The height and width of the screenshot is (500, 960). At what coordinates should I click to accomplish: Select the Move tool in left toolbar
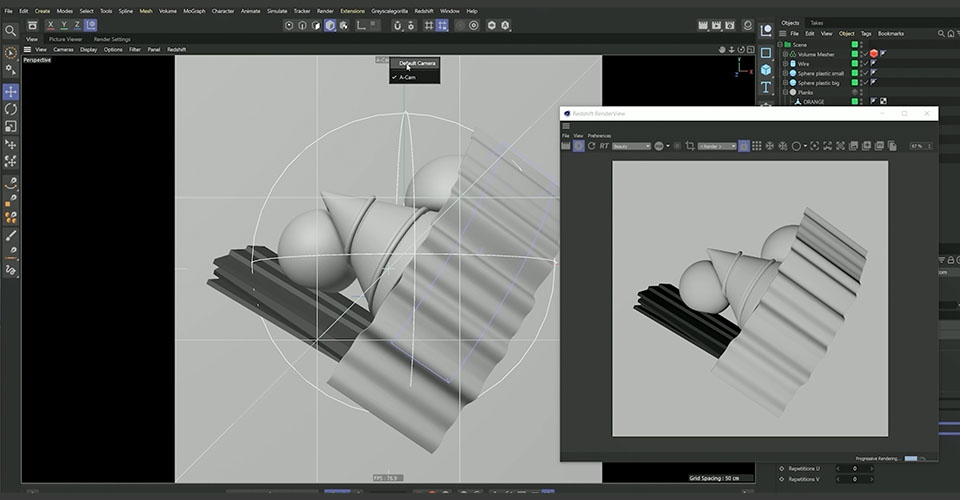11,92
